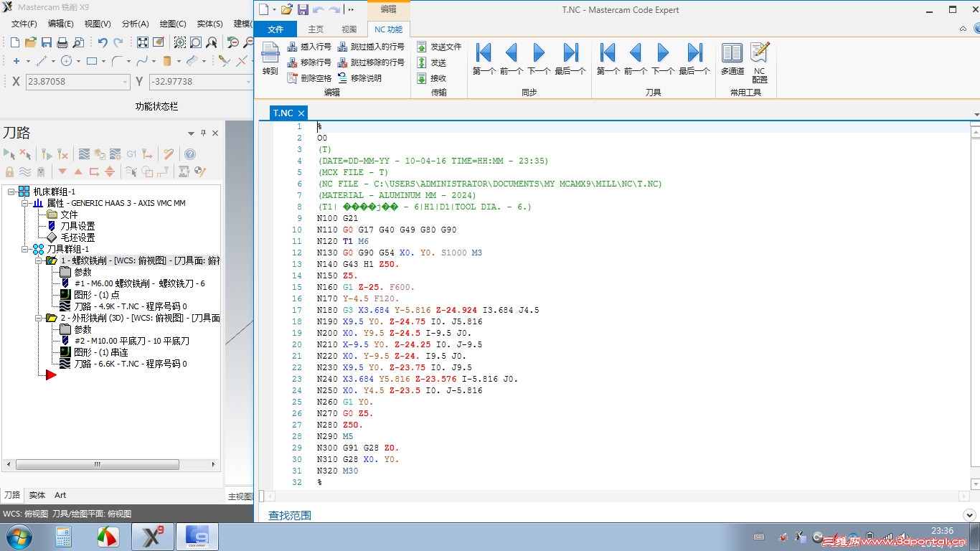Click 删除空格 to delete spaces
The image size is (980, 551).
[309, 78]
